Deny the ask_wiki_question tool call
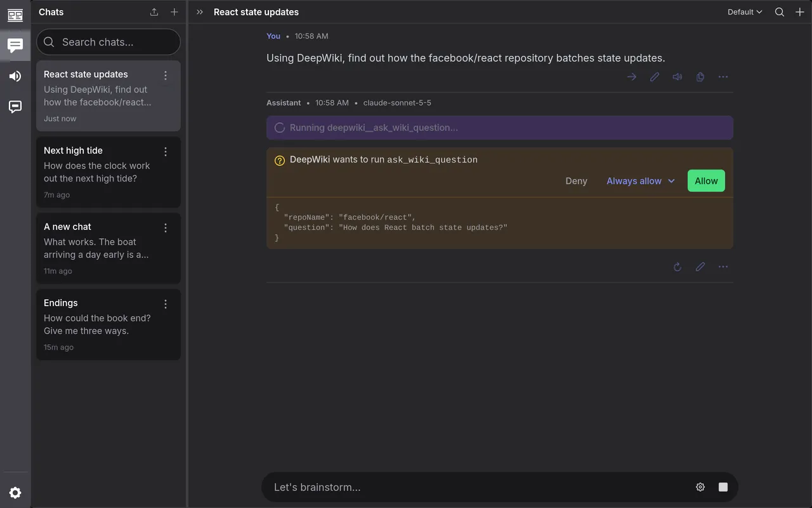The width and height of the screenshot is (812, 508). (576, 181)
